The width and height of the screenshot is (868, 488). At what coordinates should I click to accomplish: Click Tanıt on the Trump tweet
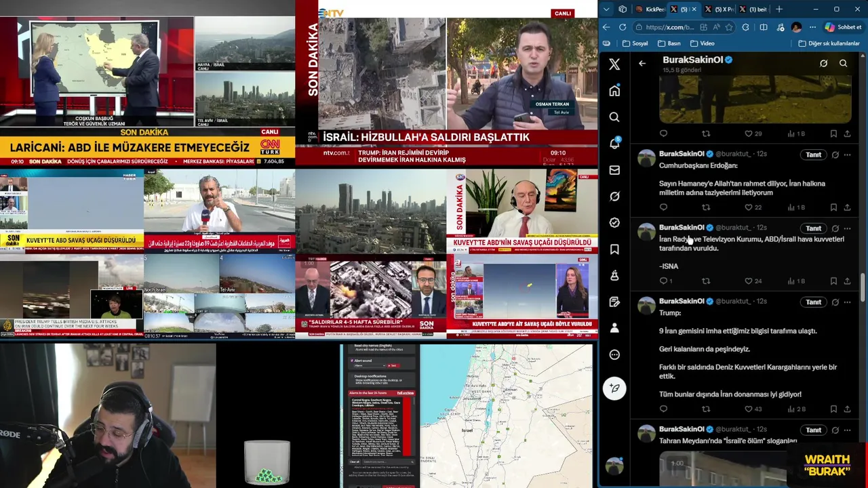(813, 302)
